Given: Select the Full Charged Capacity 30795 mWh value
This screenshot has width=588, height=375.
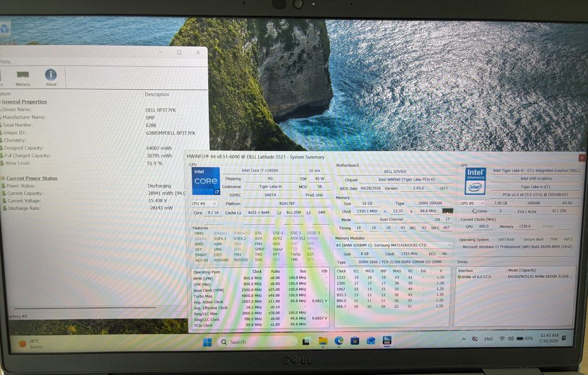Looking at the screenshot, I should tap(159, 156).
